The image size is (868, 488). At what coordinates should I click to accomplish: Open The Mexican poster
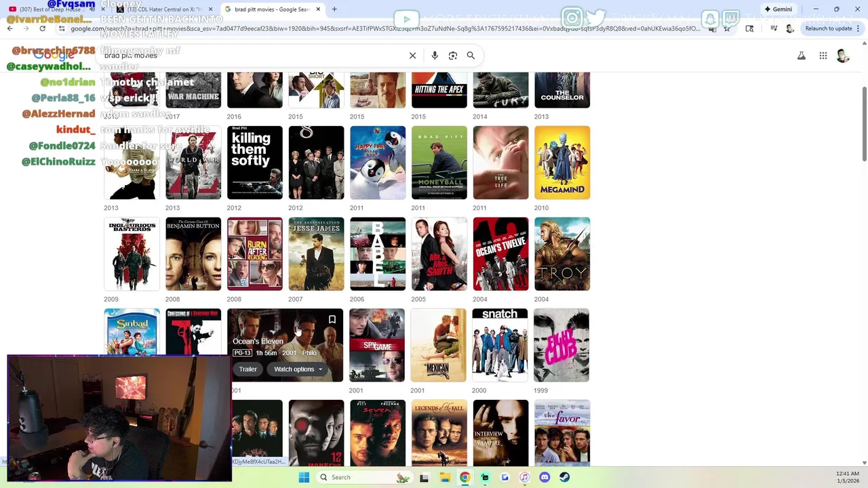click(439, 346)
